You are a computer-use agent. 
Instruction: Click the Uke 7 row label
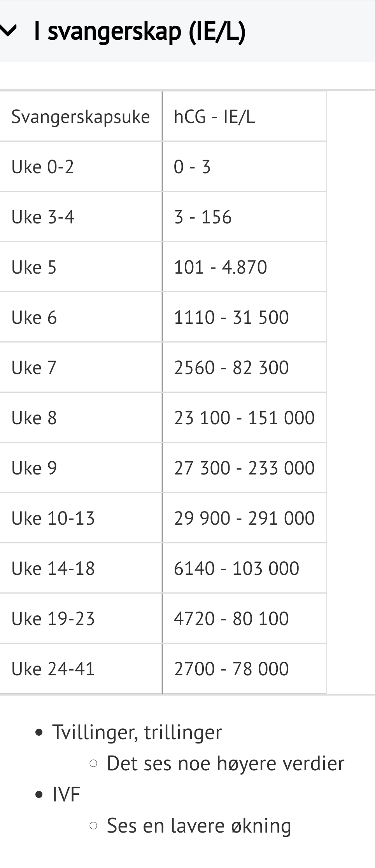tap(34, 368)
